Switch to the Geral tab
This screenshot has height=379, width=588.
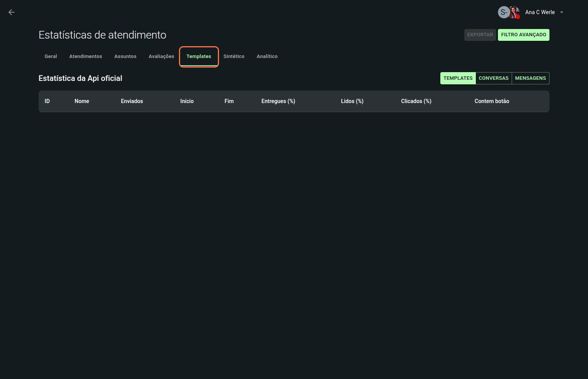click(x=51, y=56)
